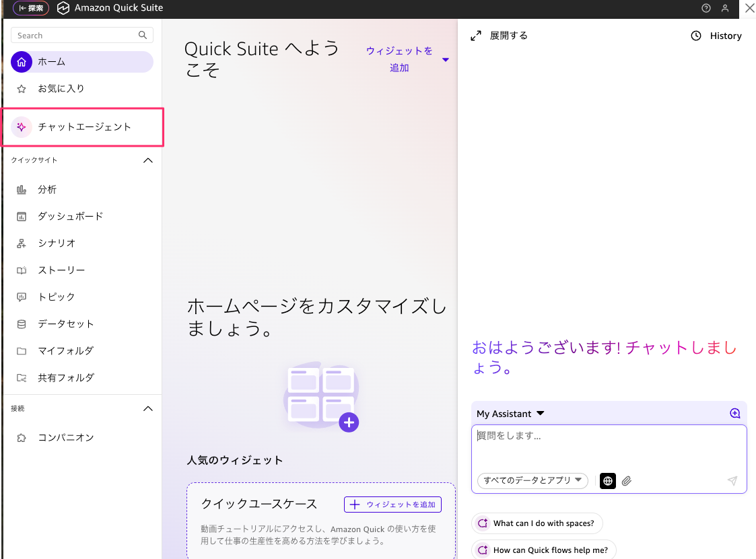Open the chat History panel
The image size is (756, 559).
tap(716, 36)
